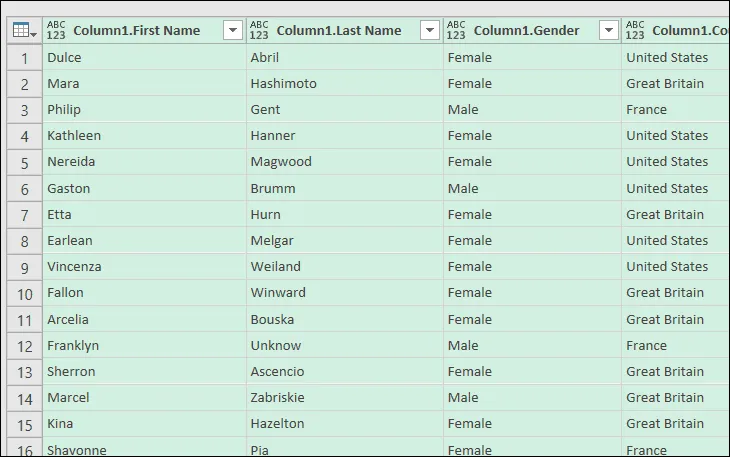Select row number 7
This screenshot has height=457, width=730.
tap(24, 214)
